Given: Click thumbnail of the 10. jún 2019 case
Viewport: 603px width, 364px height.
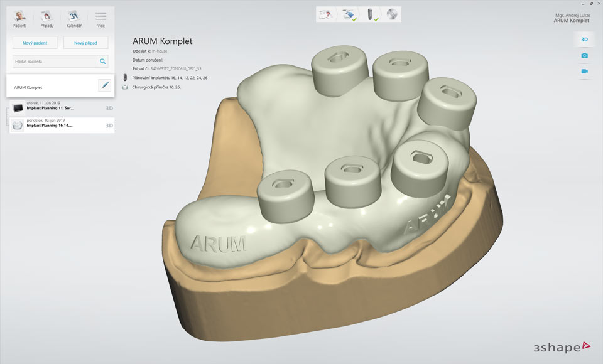Looking at the screenshot, I should tap(18, 126).
